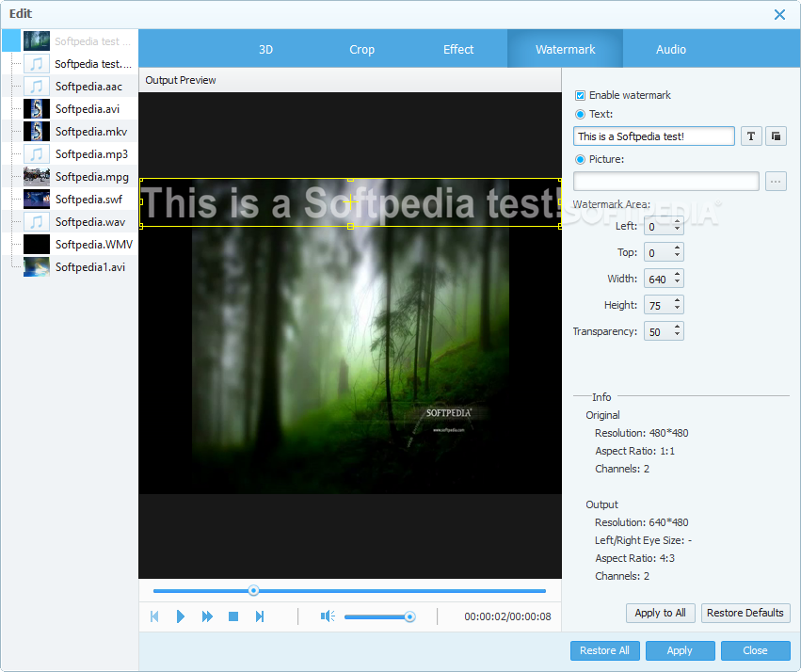Open the Audio tab
The image size is (801, 672).
pos(671,50)
